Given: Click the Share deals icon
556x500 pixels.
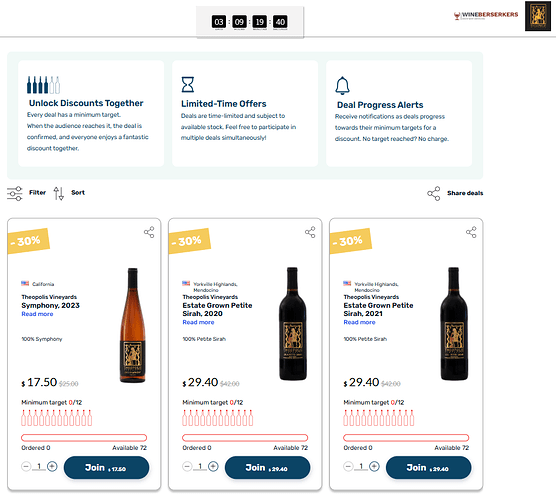Looking at the screenshot, I should coord(433,193).
